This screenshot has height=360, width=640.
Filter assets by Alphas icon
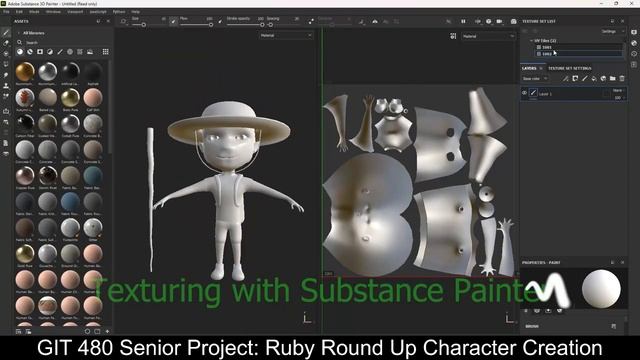70,52
